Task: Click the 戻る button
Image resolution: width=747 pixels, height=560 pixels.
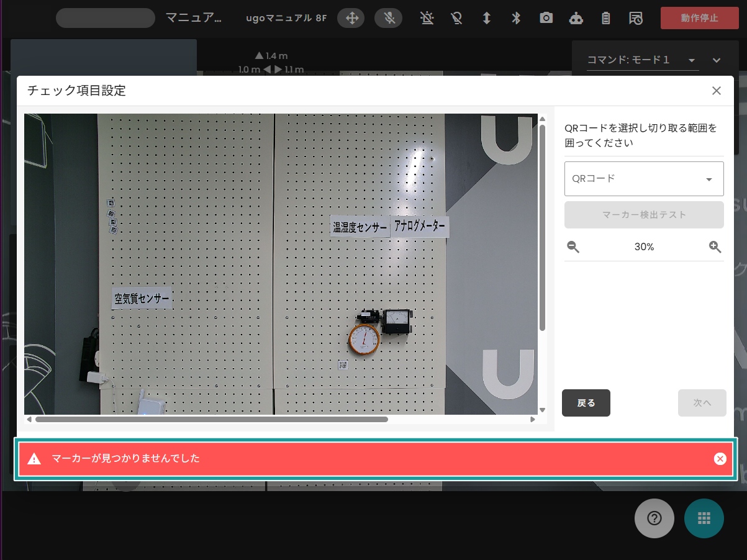Action: point(586,403)
